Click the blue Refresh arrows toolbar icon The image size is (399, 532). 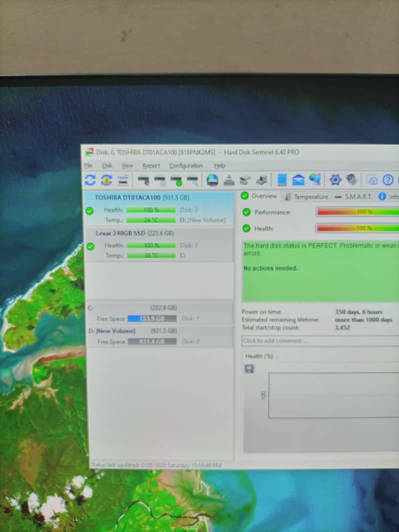(90, 180)
